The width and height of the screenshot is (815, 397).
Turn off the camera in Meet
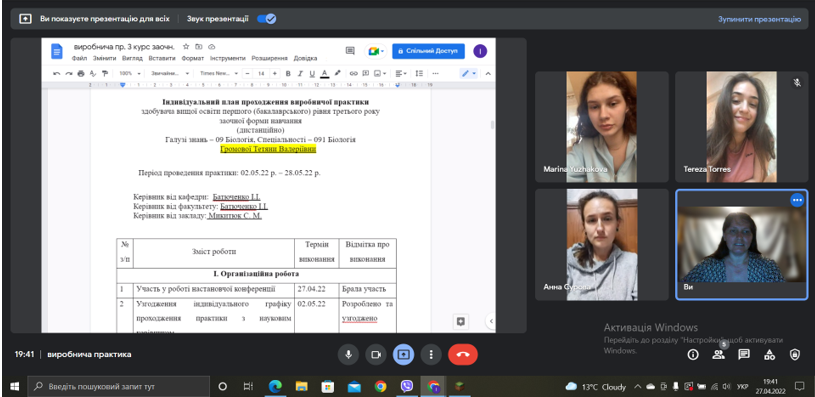376,354
